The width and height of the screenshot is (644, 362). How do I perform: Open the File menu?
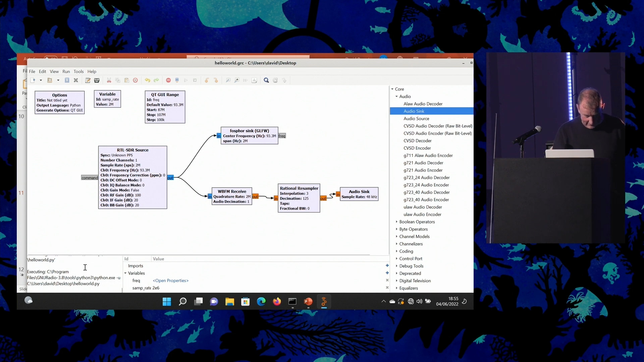[32, 71]
